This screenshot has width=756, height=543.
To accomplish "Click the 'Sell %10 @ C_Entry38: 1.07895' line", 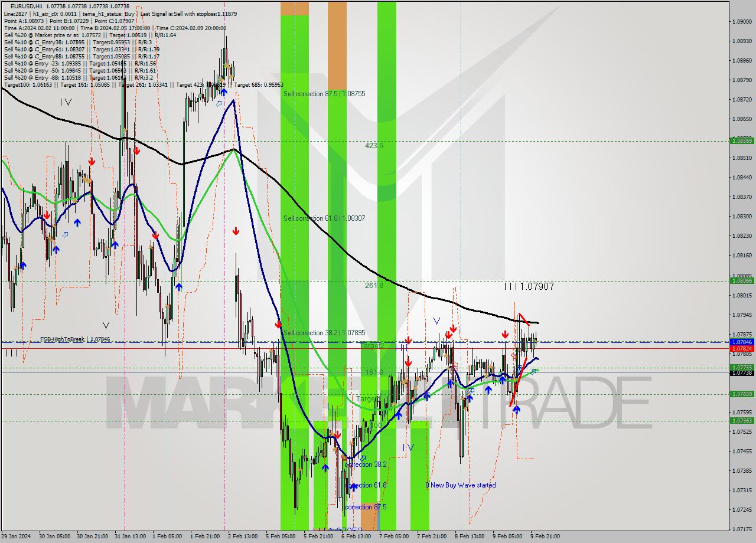I will tap(77, 42).
